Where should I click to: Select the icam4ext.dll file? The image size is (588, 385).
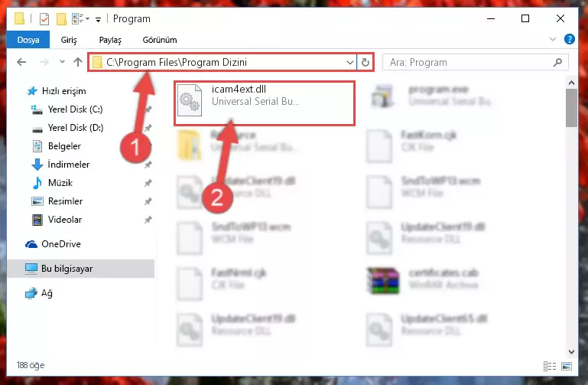265,103
